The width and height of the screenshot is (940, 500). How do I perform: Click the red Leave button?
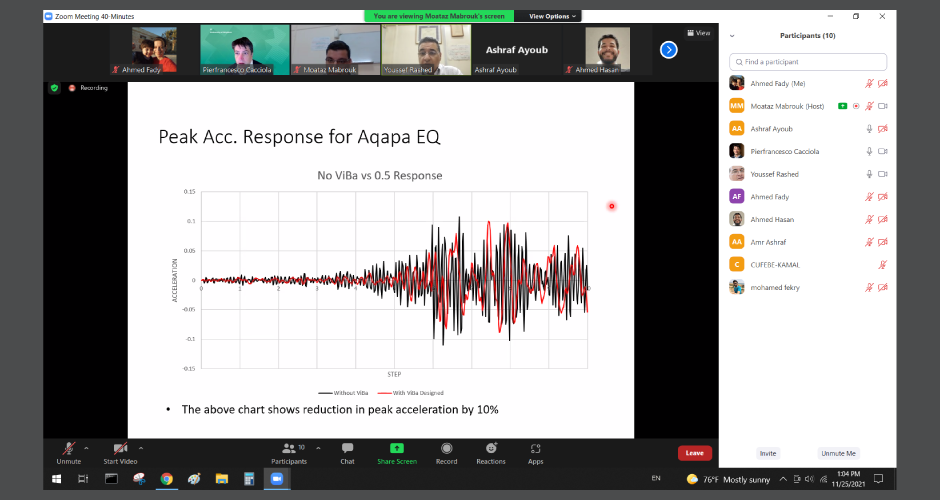coord(694,453)
